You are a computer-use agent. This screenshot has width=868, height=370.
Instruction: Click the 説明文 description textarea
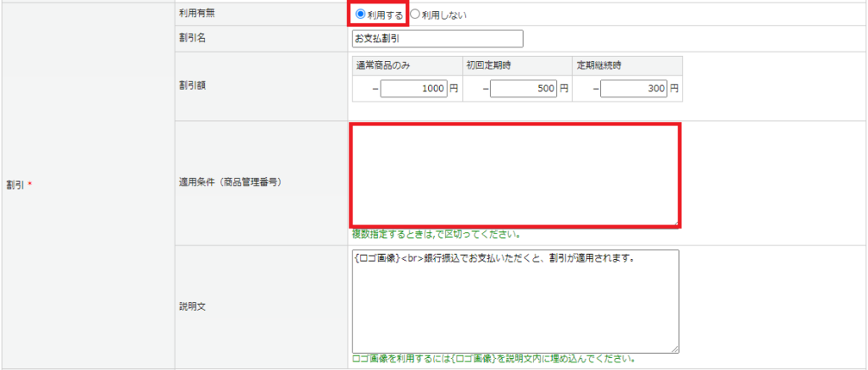[x=515, y=301]
